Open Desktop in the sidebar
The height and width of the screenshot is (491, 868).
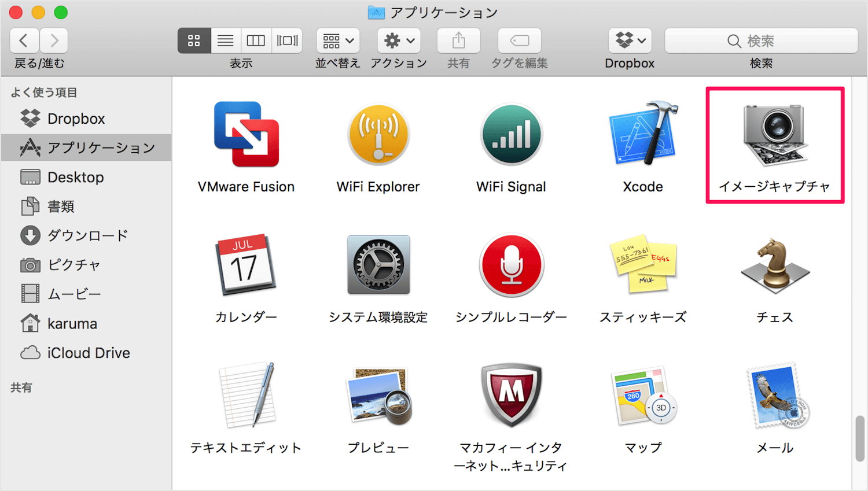pyautogui.click(x=87, y=177)
